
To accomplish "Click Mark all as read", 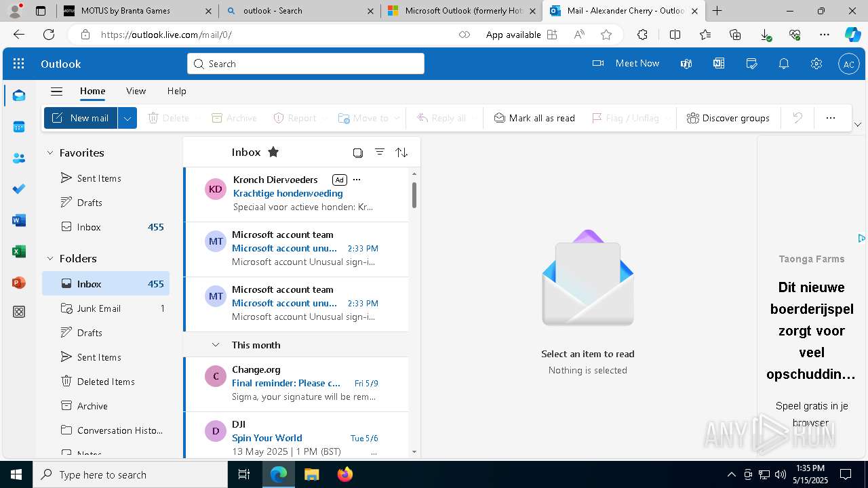I will [534, 118].
